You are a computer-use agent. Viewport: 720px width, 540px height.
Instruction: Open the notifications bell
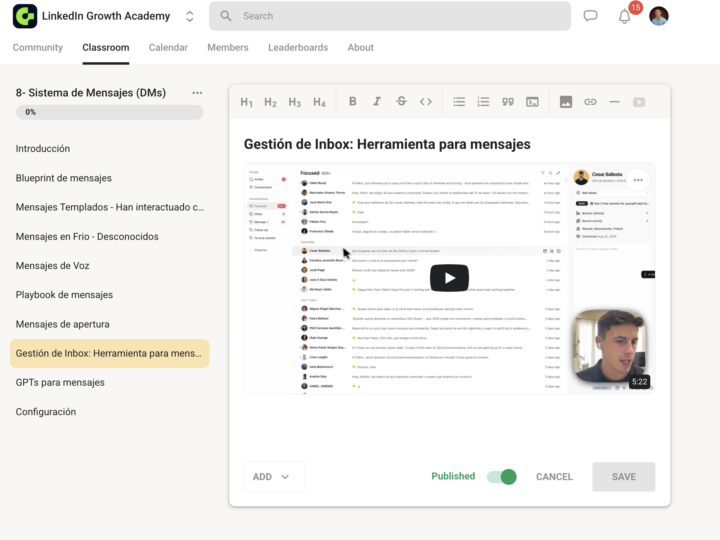624,17
